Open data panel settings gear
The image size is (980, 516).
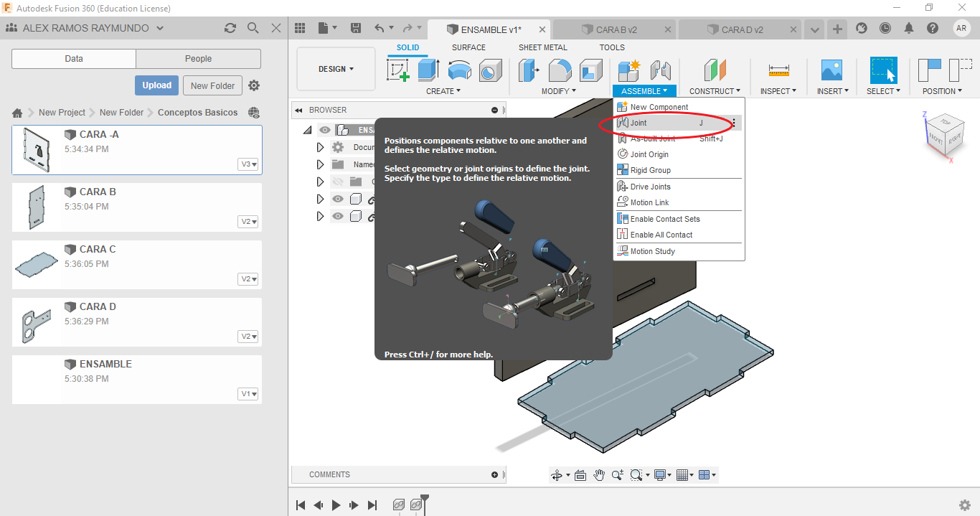coord(254,85)
